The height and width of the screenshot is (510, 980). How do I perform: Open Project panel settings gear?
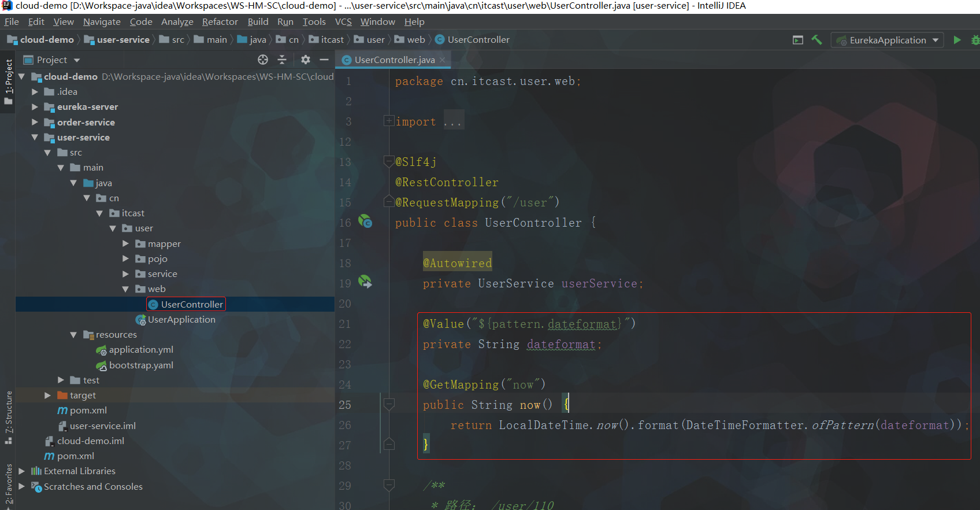306,60
